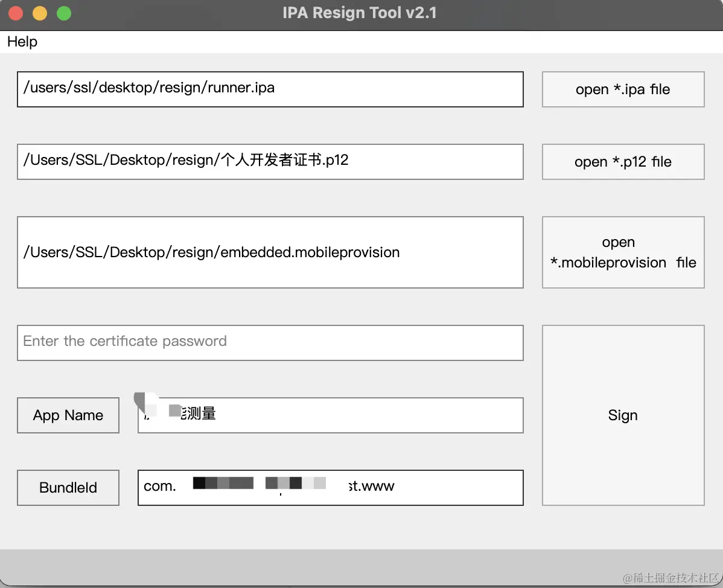Screen dimensions: 723x588
Task: Click the Sign button
Action: point(623,415)
